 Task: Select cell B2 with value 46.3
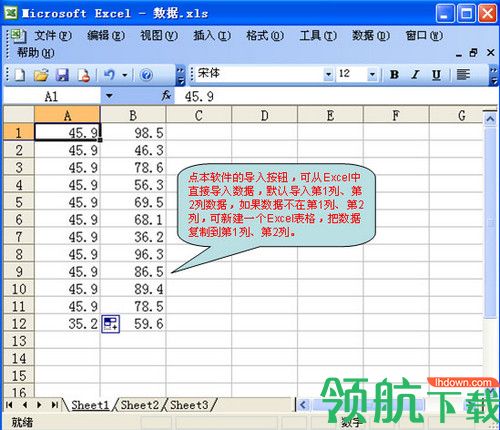[x=133, y=150]
